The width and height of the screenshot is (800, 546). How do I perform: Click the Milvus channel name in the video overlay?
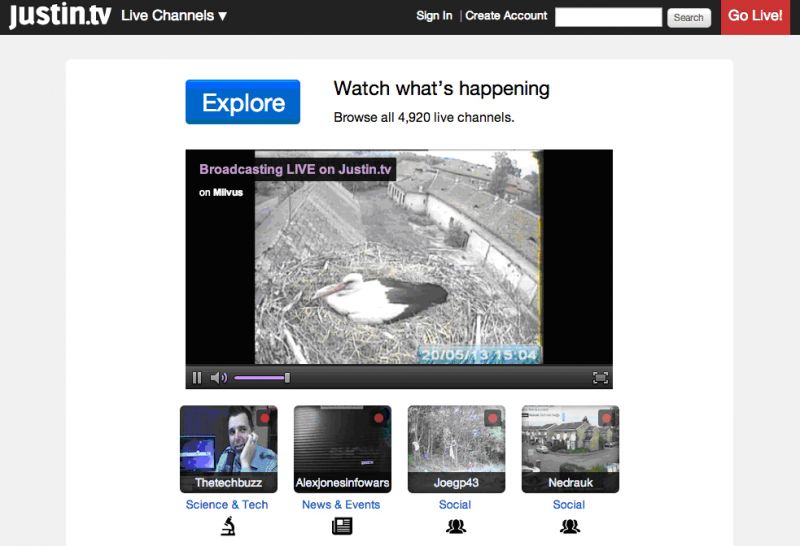(x=228, y=192)
